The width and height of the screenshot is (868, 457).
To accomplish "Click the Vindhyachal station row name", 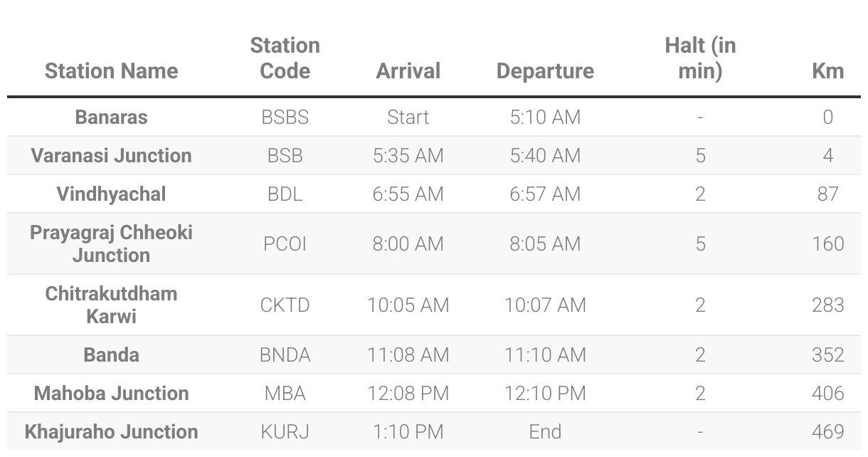I will 111,194.
